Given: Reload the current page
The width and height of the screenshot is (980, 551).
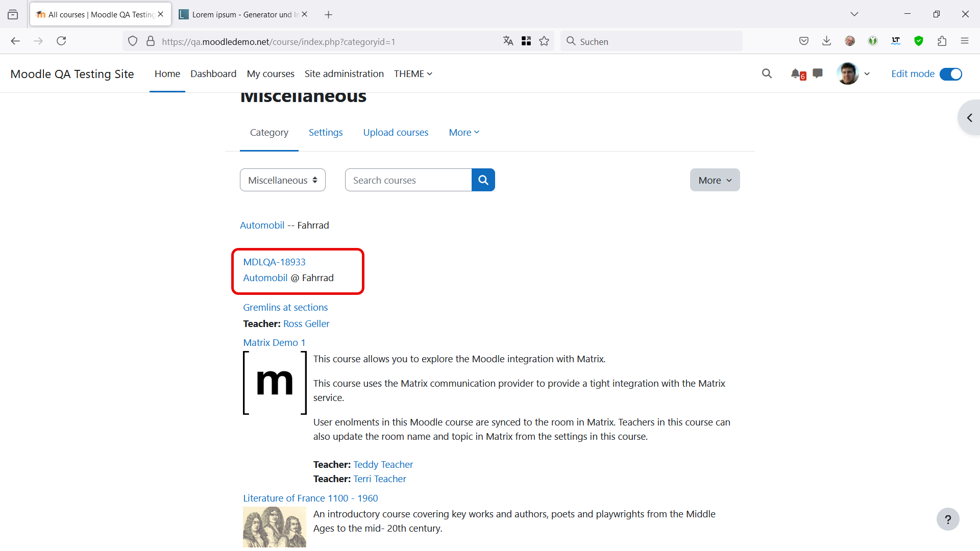Looking at the screenshot, I should (x=61, y=41).
